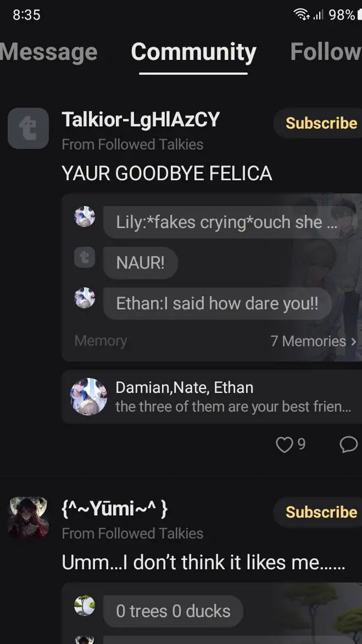Screen dimensions: 362x644
Task: Tap Talkior-LgHlAzCY's gray profile avatar
Action: click(29, 128)
